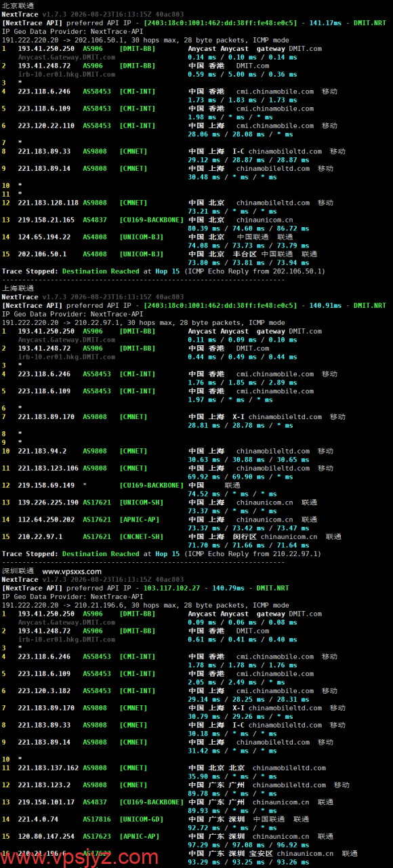
Task: Click the [CNCNET-SH] network tag
Action: point(142,536)
